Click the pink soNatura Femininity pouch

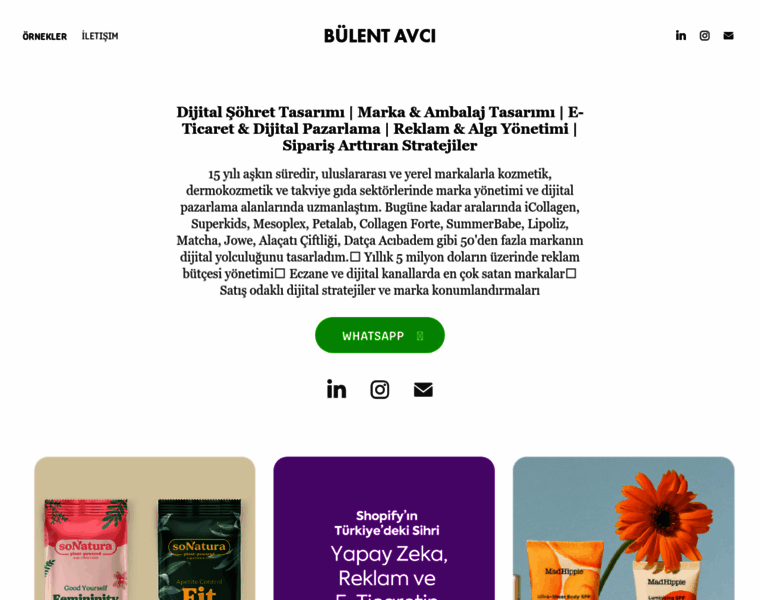[x=86, y=550]
